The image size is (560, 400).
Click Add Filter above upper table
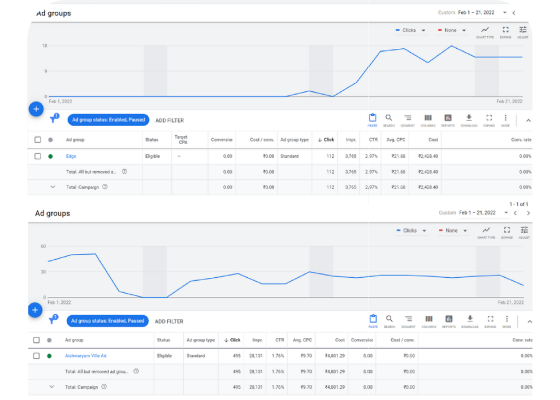pyautogui.click(x=170, y=121)
